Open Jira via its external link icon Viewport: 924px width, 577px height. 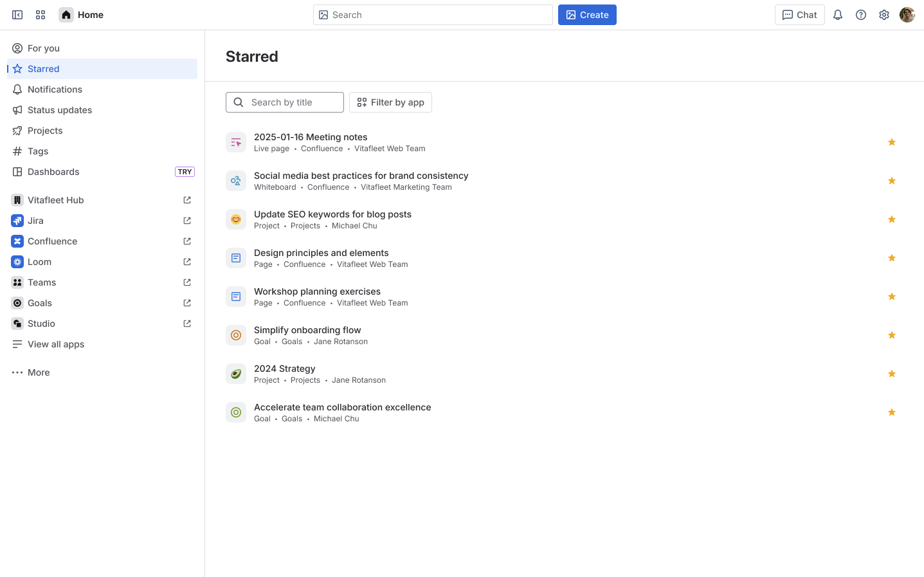(x=187, y=221)
